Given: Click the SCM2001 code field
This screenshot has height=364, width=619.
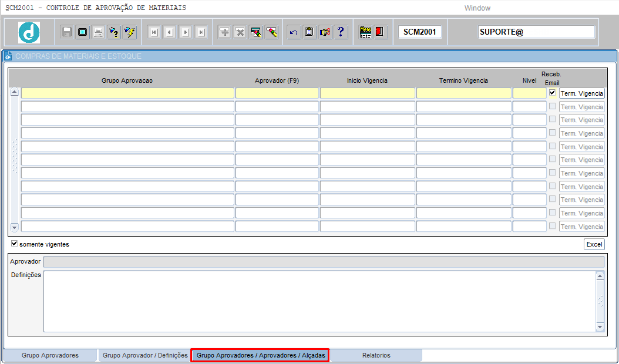Looking at the screenshot, I should pyautogui.click(x=420, y=32).
